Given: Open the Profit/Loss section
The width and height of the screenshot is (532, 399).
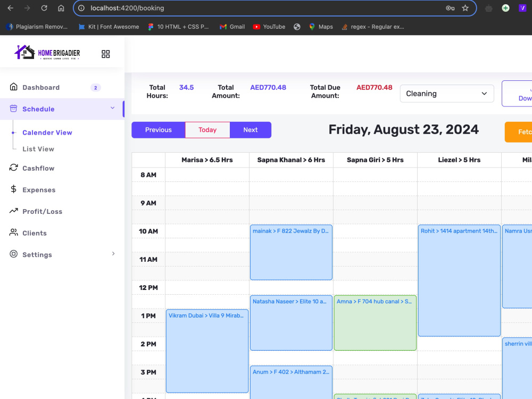Looking at the screenshot, I should (42, 212).
